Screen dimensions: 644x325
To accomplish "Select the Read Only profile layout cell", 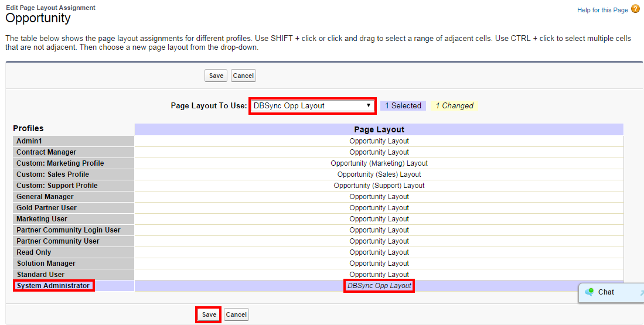I will pos(379,252).
